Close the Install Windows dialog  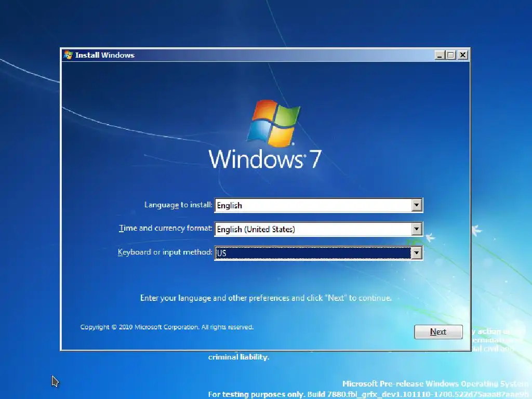462,55
